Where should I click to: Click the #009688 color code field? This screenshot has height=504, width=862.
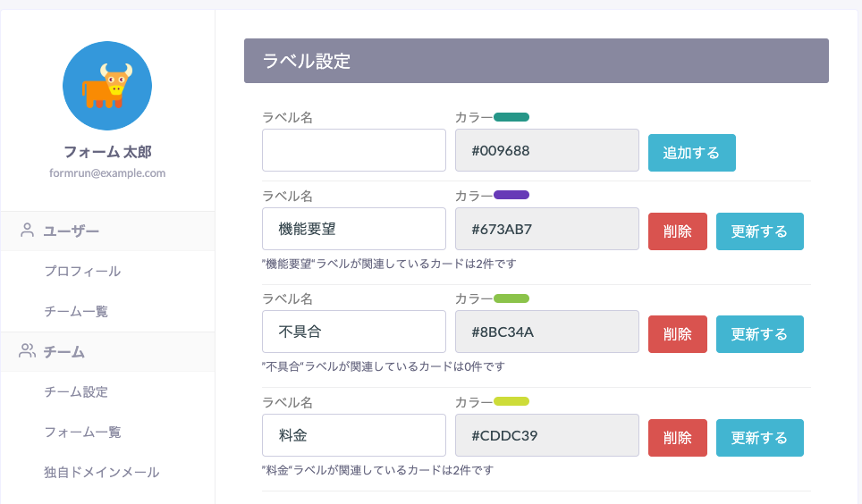tap(546, 150)
